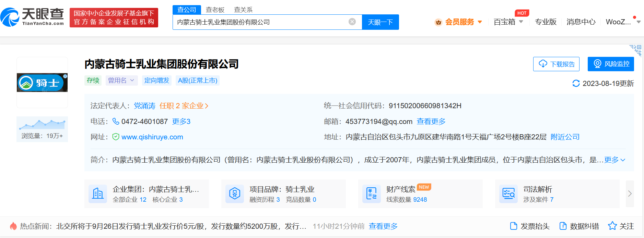Click 发票抬头
The width and height of the screenshot is (644, 238).
tap(530, 226)
